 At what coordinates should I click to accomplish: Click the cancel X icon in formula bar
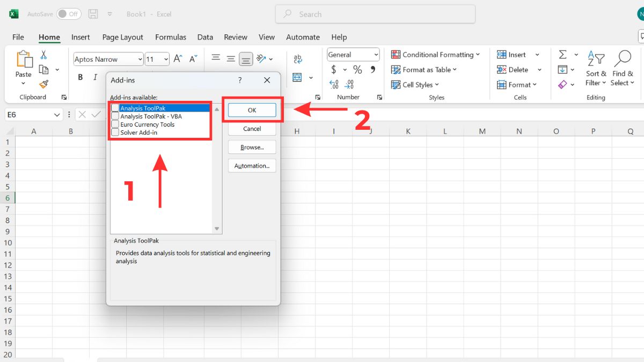[x=82, y=115]
